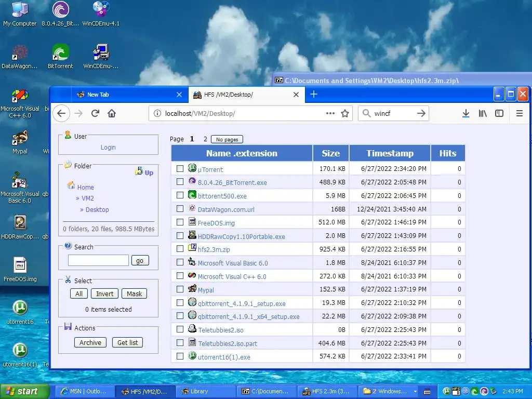This screenshot has height=399, width=532.
Task: Switch to the New Tab browser tab
Action: [129, 95]
